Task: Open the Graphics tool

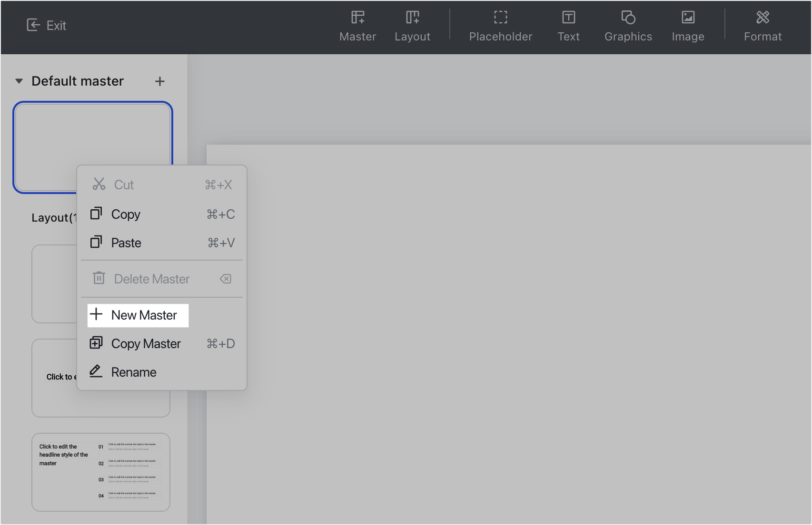Action: click(x=628, y=27)
